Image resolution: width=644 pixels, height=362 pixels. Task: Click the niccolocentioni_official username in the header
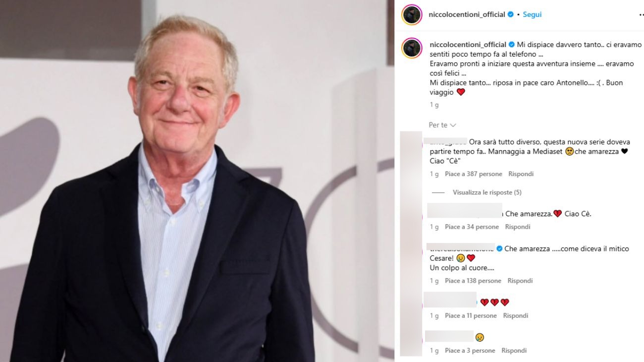(x=467, y=15)
